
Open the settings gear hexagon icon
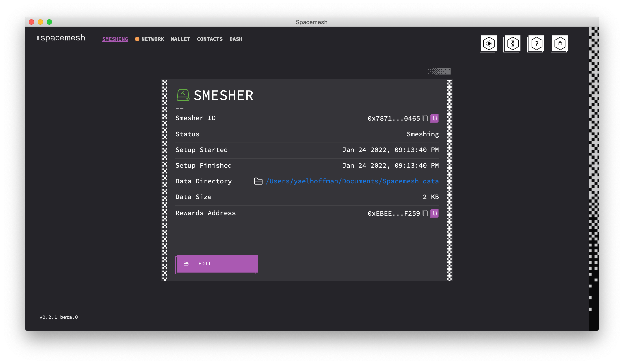[489, 43]
